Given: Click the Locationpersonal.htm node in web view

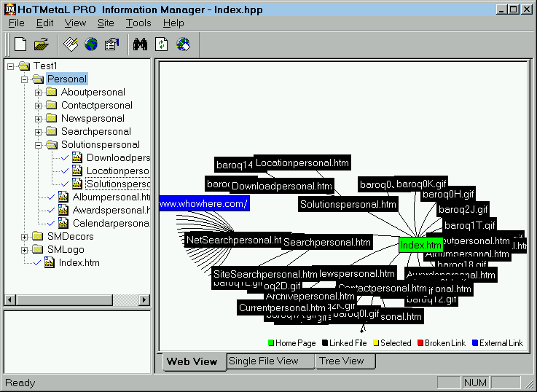Looking at the screenshot, I should tap(302, 163).
